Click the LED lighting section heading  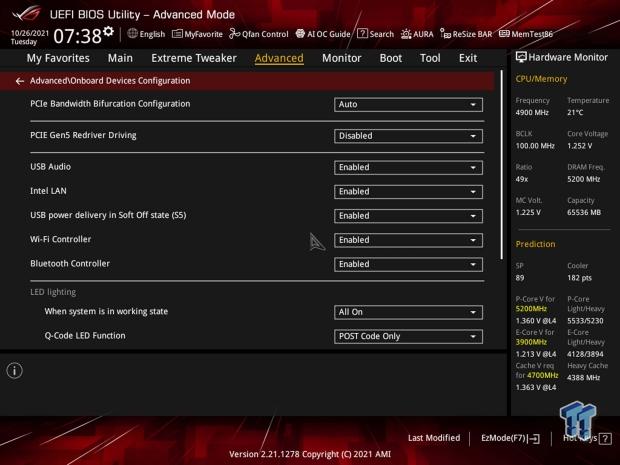coord(53,292)
